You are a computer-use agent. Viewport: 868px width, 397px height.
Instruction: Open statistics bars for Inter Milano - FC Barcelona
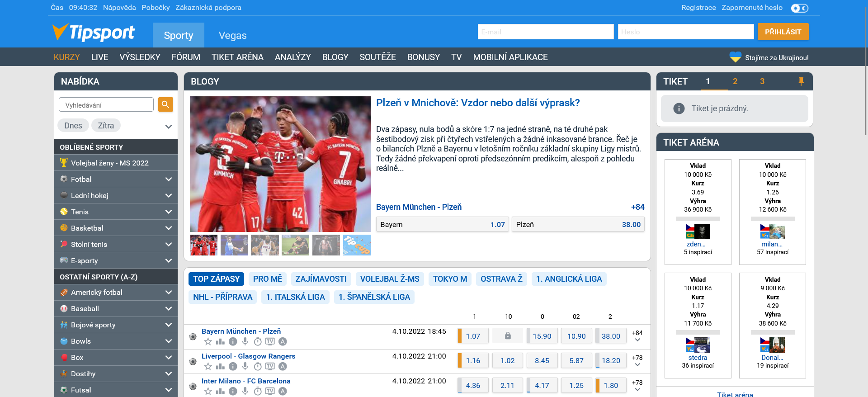tap(220, 391)
